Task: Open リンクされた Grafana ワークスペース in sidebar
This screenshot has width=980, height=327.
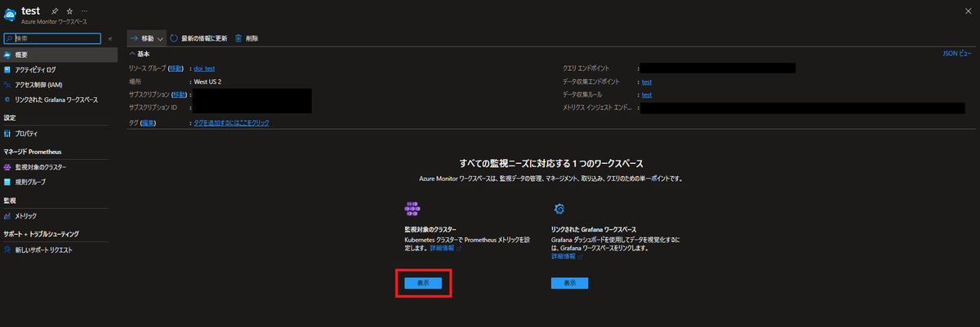Action: point(58,99)
